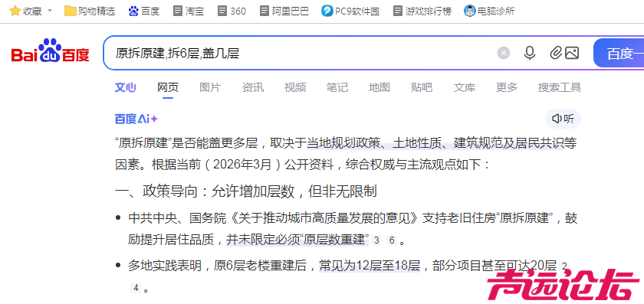Expand the 收藏 dropdown arrow
This screenshot has width=644, height=304.
(50, 11)
